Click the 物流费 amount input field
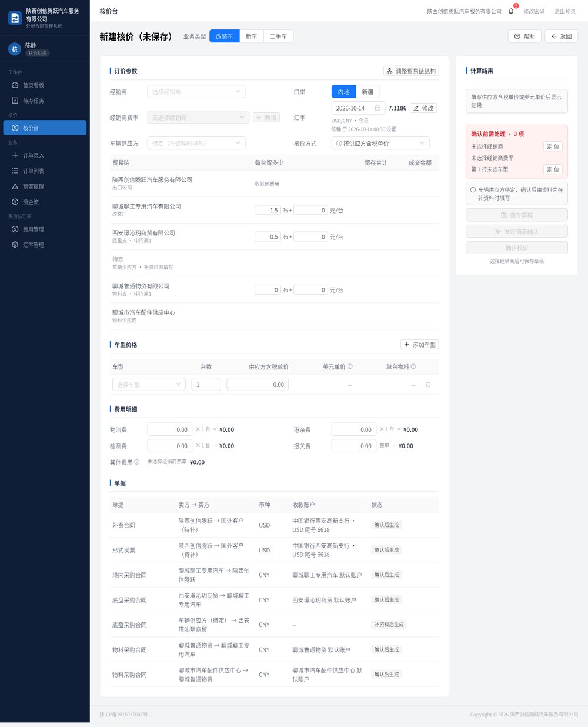The image size is (588, 727). (170, 430)
